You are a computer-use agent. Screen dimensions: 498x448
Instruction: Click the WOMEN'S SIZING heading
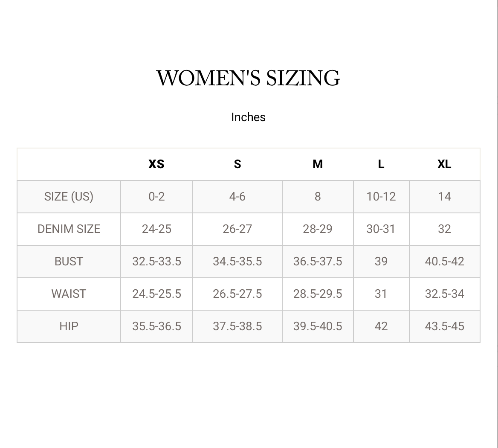pyautogui.click(x=248, y=78)
